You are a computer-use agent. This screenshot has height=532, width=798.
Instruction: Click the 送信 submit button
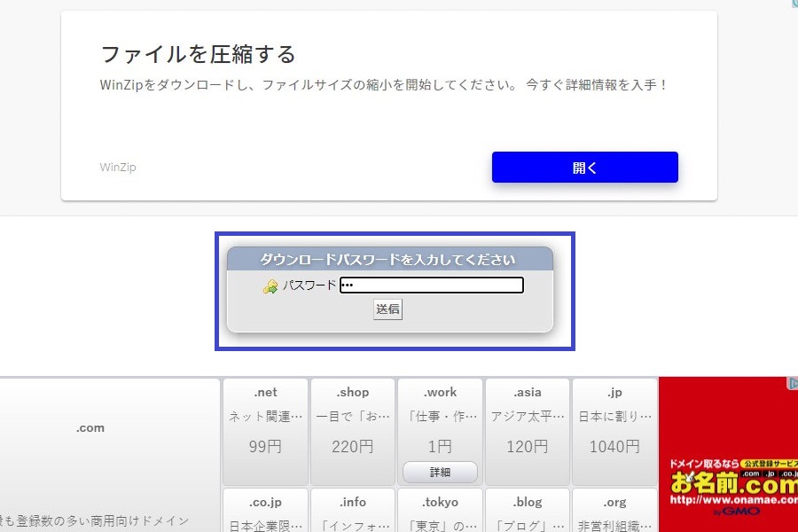pyautogui.click(x=387, y=309)
